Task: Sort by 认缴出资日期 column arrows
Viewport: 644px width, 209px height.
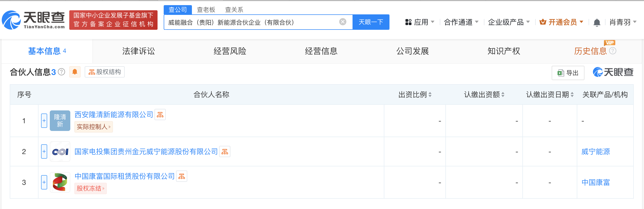Action: pos(572,94)
